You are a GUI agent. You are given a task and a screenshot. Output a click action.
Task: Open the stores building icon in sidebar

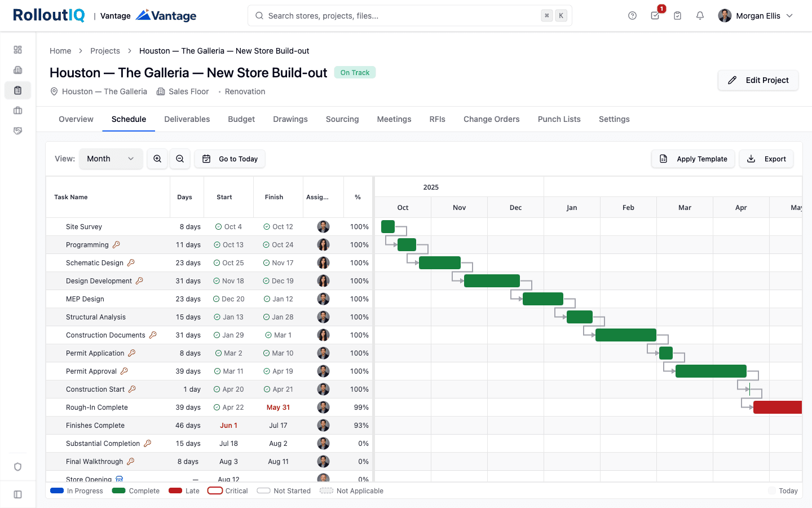(x=17, y=70)
